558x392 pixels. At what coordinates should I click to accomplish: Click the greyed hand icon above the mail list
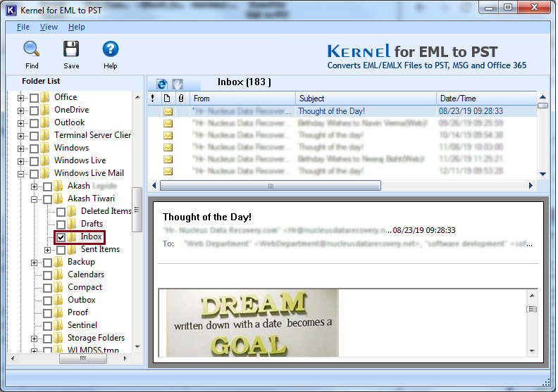pos(178,84)
